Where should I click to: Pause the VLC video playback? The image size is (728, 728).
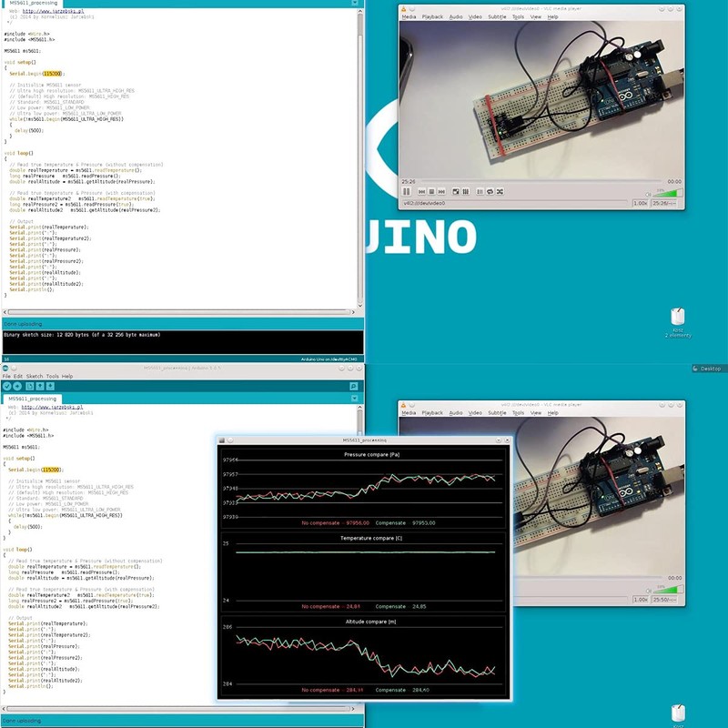click(x=407, y=191)
